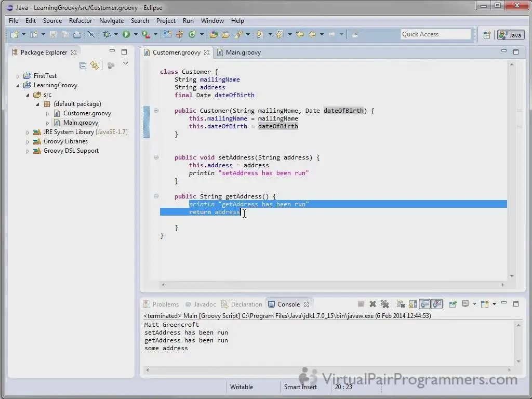The height and width of the screenshot is (399, 532).
Task: Open the Debug button dropdown arrow
Action: point(116,34)
